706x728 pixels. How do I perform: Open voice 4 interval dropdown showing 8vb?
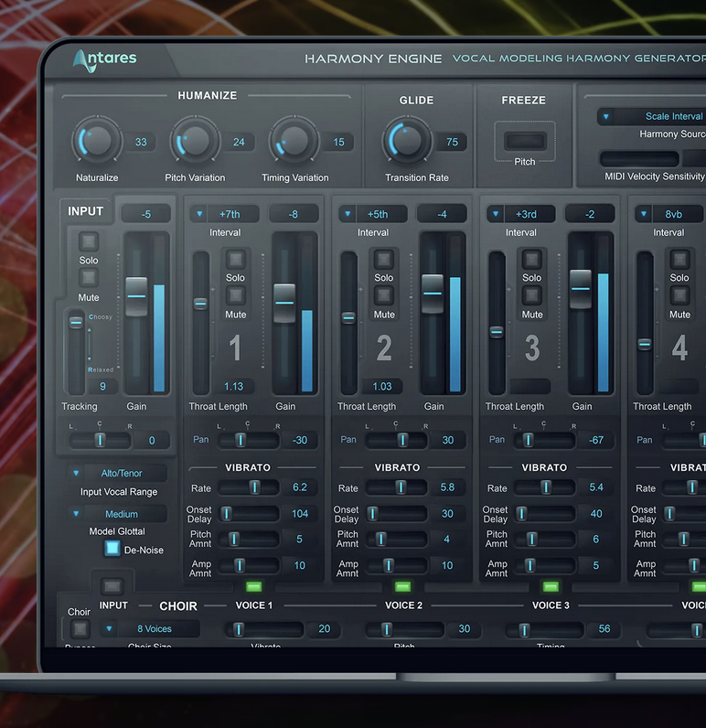click(x=669, y=214)
